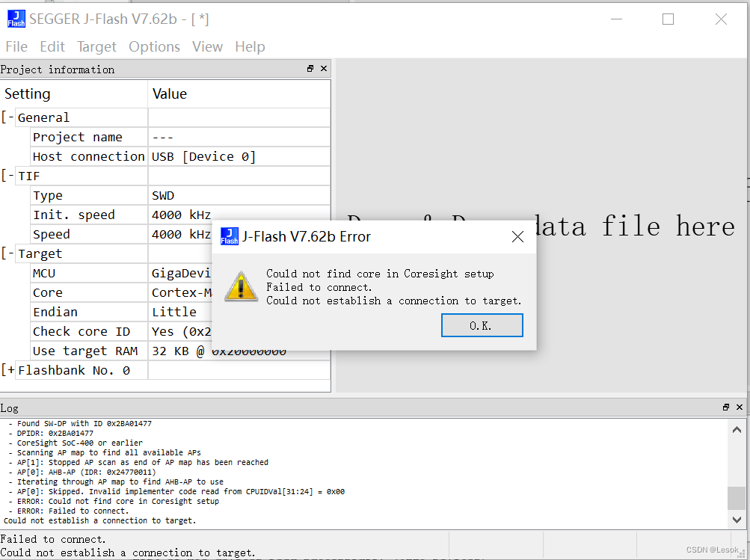Click log line 'CoreSight SoC-400 or earlier'
Image resolution: width=750 pixels, height=560 pixels.
pyautogui.click(x=80, y=443)
